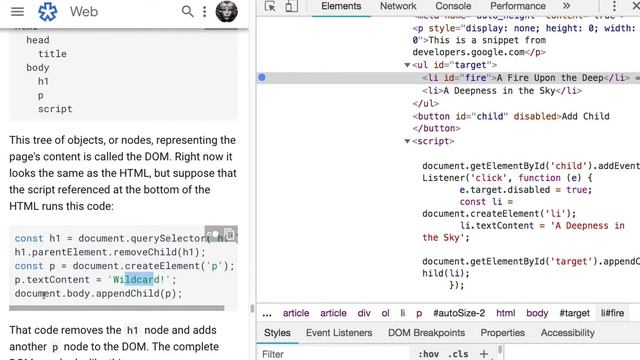
Task: Open the DOM Breakpoints pane tab
Action: (426, 333)
